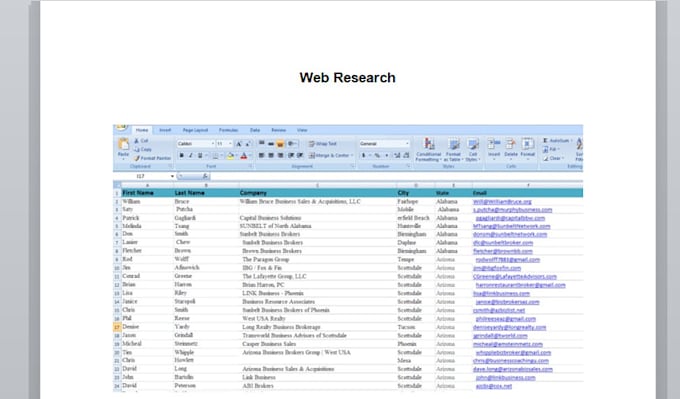
Task: Open the Formulas ribbon tab
Action: (x=228, y=130)
